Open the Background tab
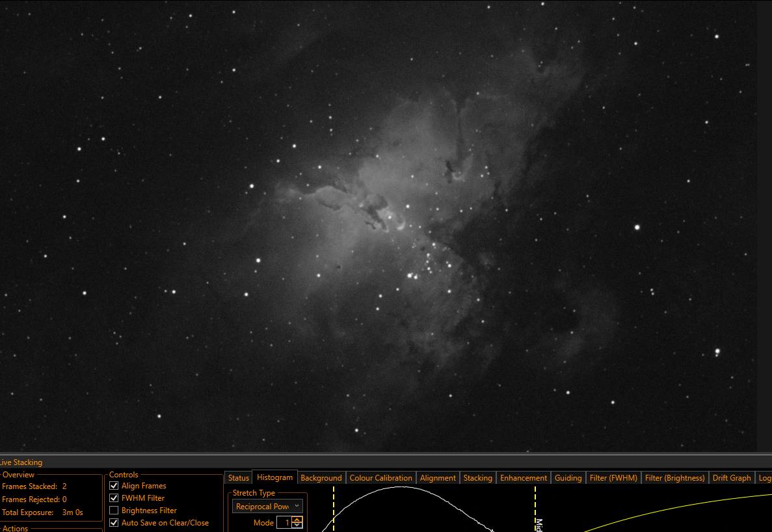The width and height of the screenshot is (772, 532). [x=321, y=478]
